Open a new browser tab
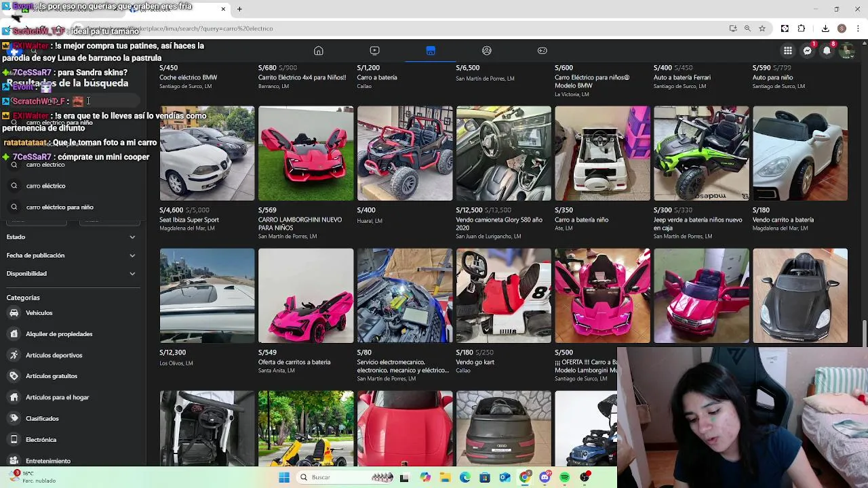Screen dimensions: 868x488 (239, 9)
